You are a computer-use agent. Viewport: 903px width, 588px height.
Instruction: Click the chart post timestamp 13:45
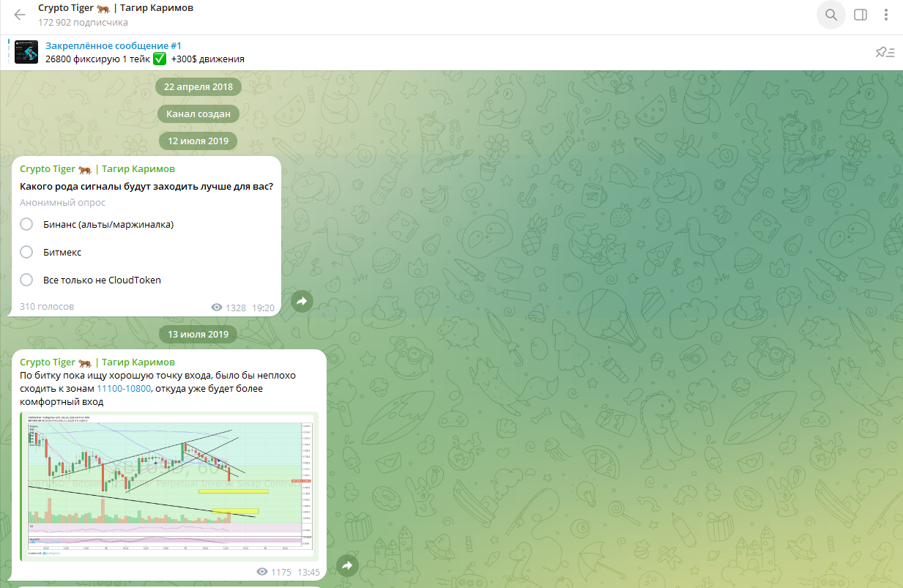point(308,572)
